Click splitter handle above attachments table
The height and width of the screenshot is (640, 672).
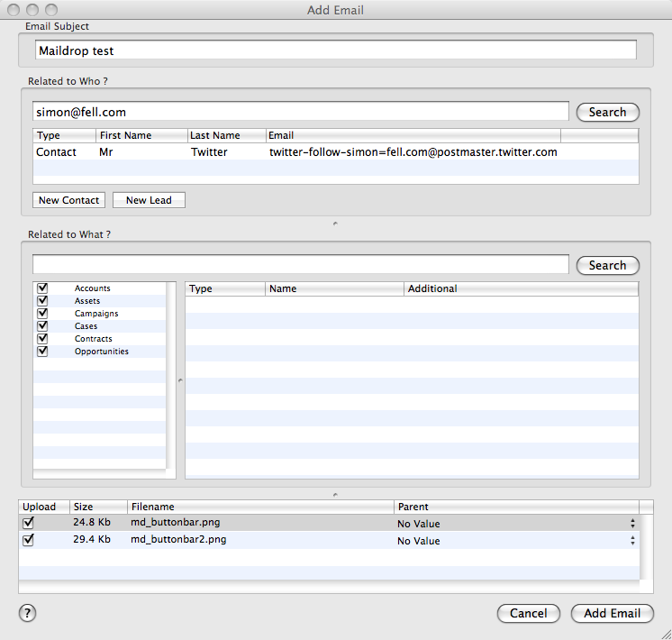pos(335,493)
